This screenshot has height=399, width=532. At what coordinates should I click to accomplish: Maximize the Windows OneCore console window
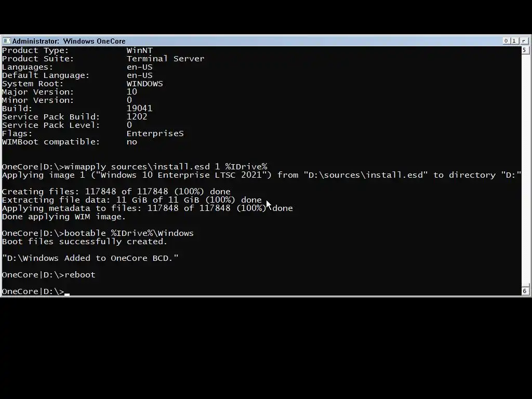514,41
